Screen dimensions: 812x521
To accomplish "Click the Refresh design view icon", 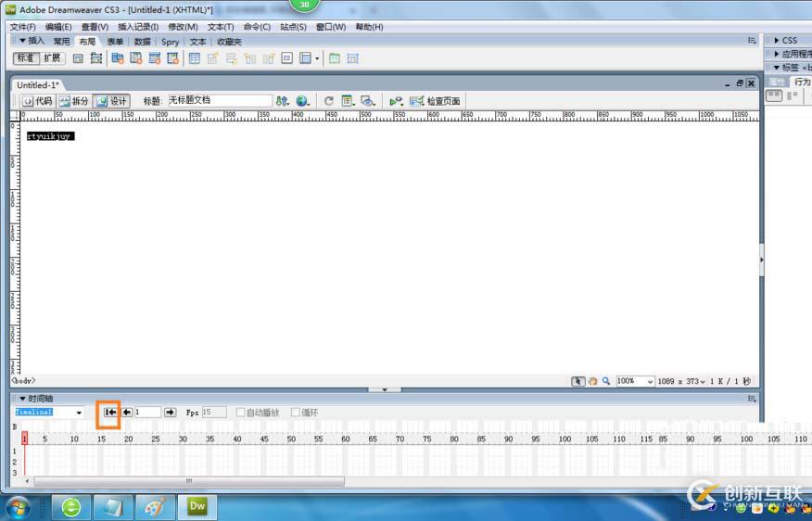I will [x=329, y=101].
